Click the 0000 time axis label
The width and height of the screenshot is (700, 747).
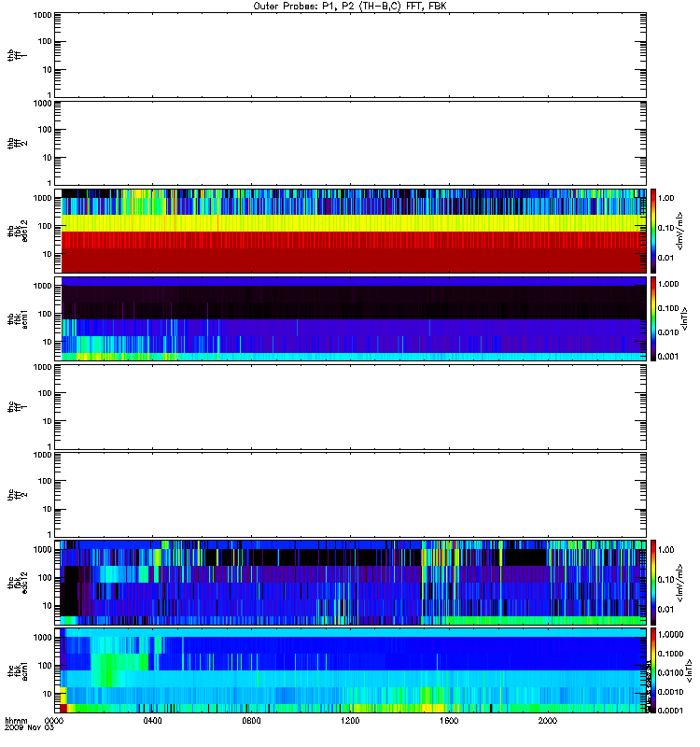[x=54, y=721]
